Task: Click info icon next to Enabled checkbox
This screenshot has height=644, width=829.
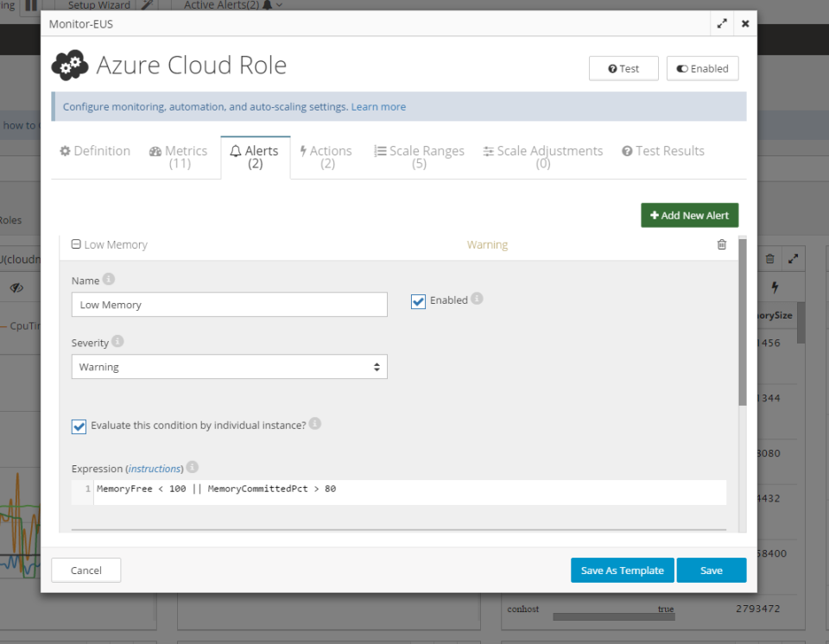Action: coord(477,299)
